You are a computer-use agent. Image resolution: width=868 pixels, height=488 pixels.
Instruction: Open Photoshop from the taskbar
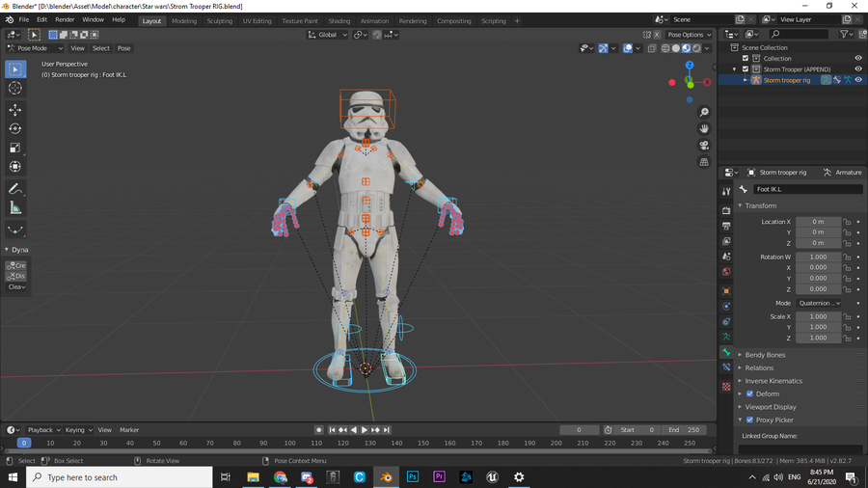tap(413, 477)
